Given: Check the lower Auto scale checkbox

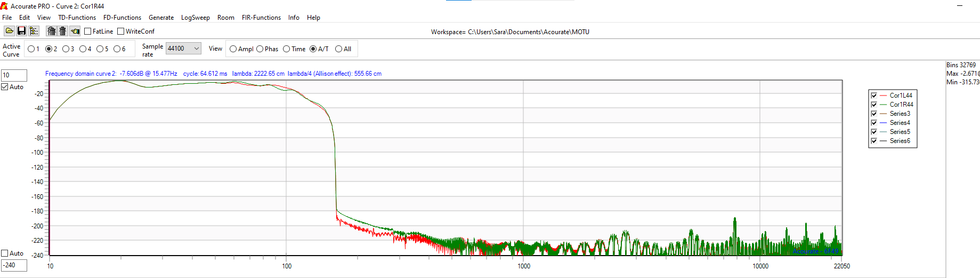Looking at the screenshot, I should (5, 253).
